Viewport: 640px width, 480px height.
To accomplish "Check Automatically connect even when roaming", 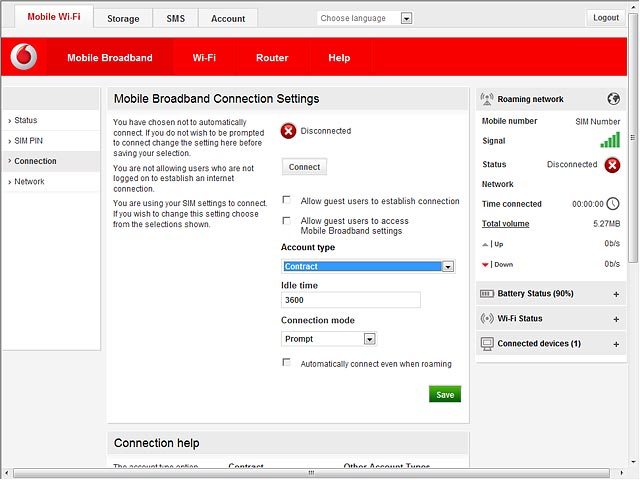I will coord(287,362).
